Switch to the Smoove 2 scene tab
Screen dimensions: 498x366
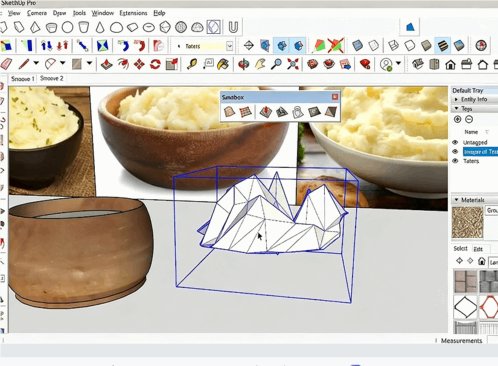click(x=51, y=79)
